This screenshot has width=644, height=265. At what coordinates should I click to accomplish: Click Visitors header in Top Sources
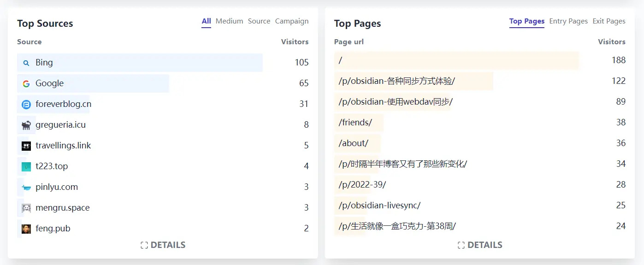pos(295,42)
